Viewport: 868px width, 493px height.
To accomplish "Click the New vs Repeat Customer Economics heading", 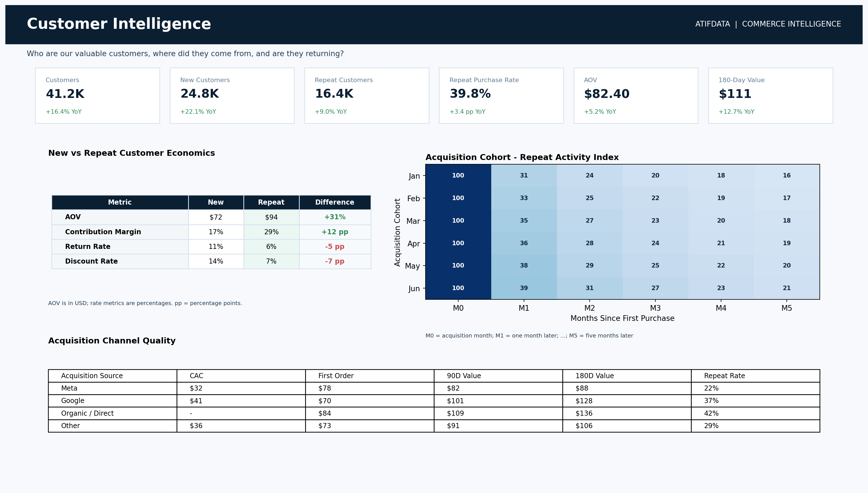I will 131,153.
